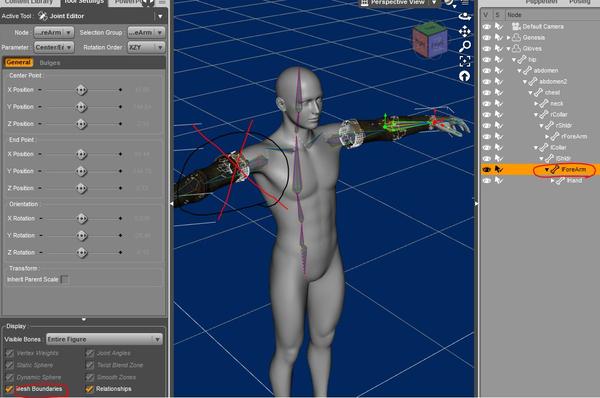Click the magnifier zoom icon in viewport
600x398 pixels.
(x=465, y=46)
